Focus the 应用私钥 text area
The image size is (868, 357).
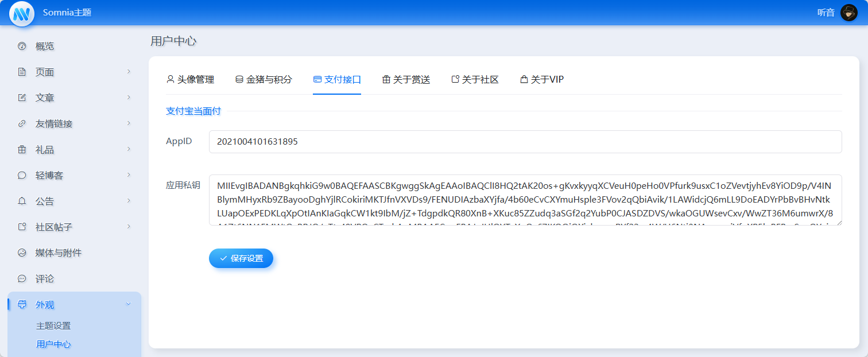click(525, 200)
